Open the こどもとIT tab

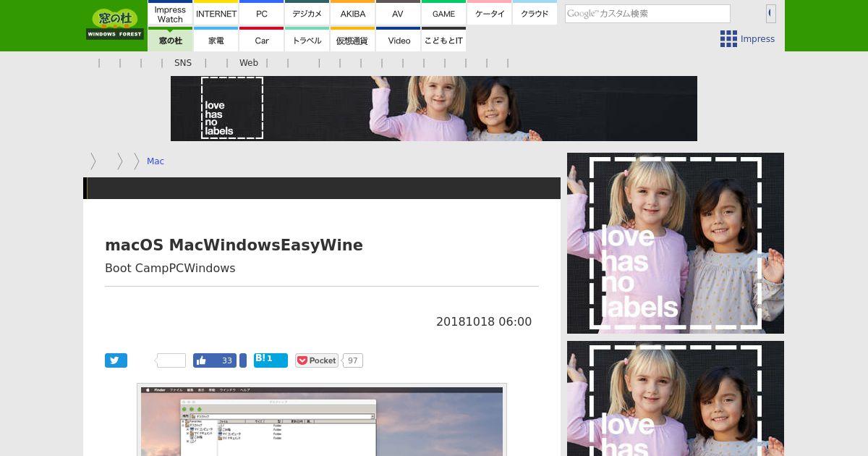coord(443,41)
